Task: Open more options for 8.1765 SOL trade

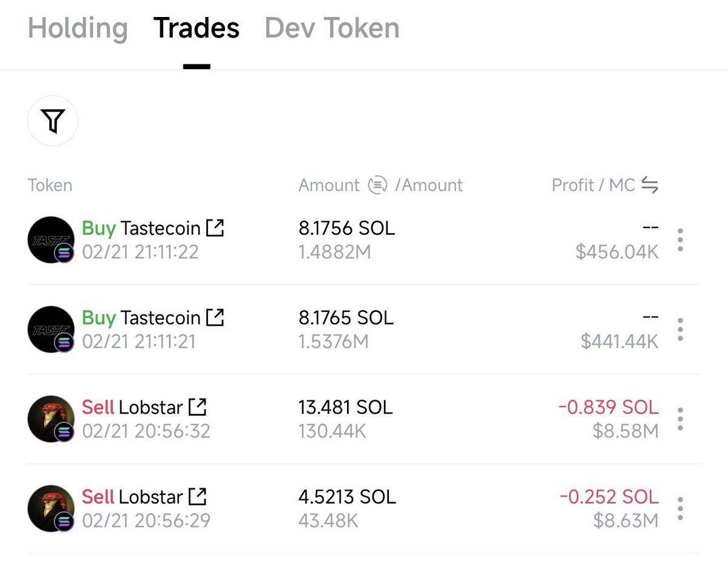Action: (x=680, y=329)
